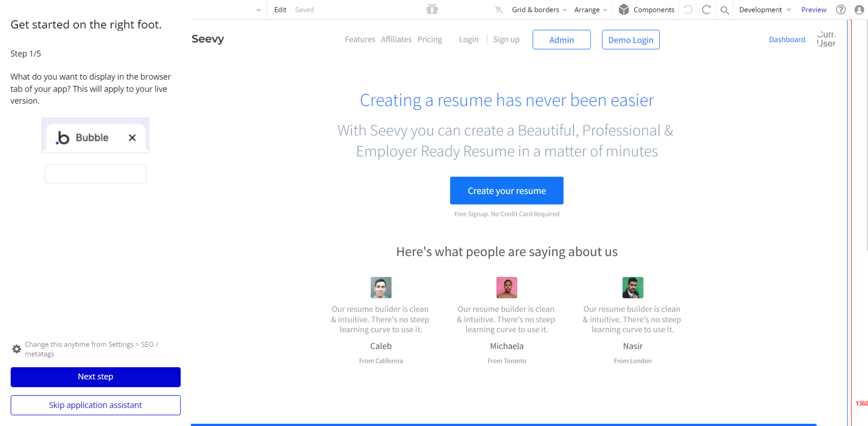Click the Saved status label
This screenshot has width=868, height=426.
pyautogui.click(x=304, y=10)
